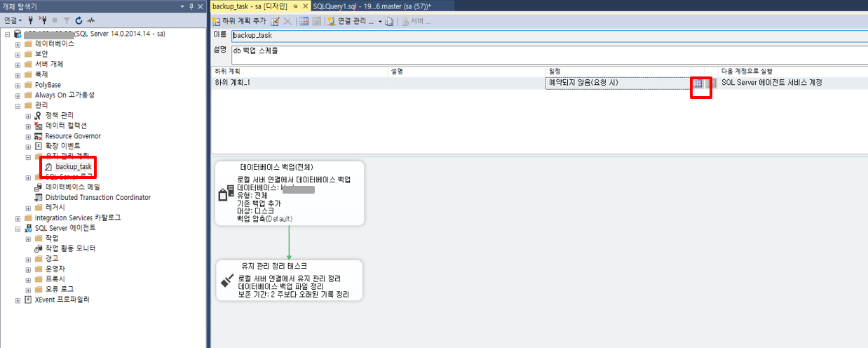Select Distributed Transaction Coordinator node
The image size is (868, 348).
coord(98,197)
